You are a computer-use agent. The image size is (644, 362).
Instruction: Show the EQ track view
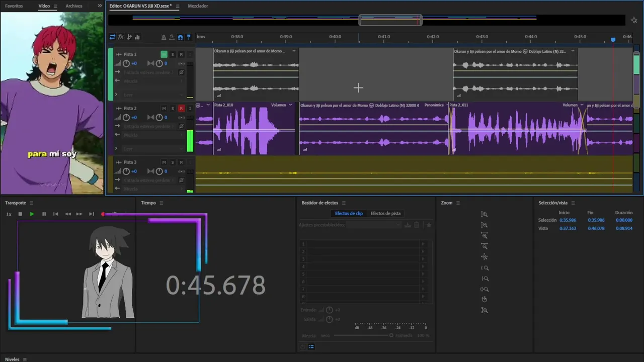coord(137,37)
